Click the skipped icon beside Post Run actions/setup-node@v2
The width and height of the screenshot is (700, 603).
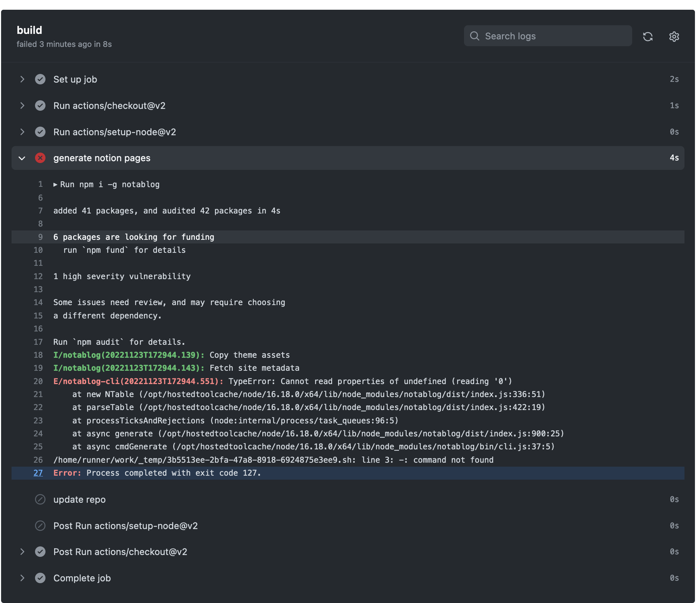[x=40, y=526]
